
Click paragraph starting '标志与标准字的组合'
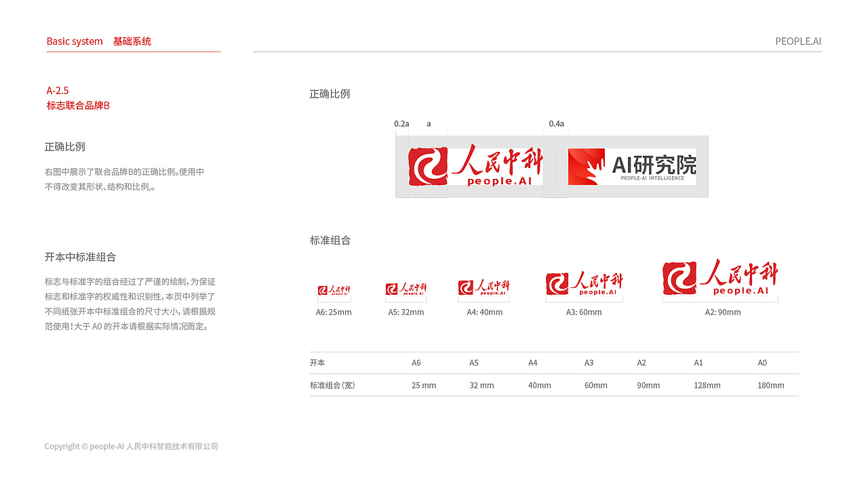[x=130, y=304]
